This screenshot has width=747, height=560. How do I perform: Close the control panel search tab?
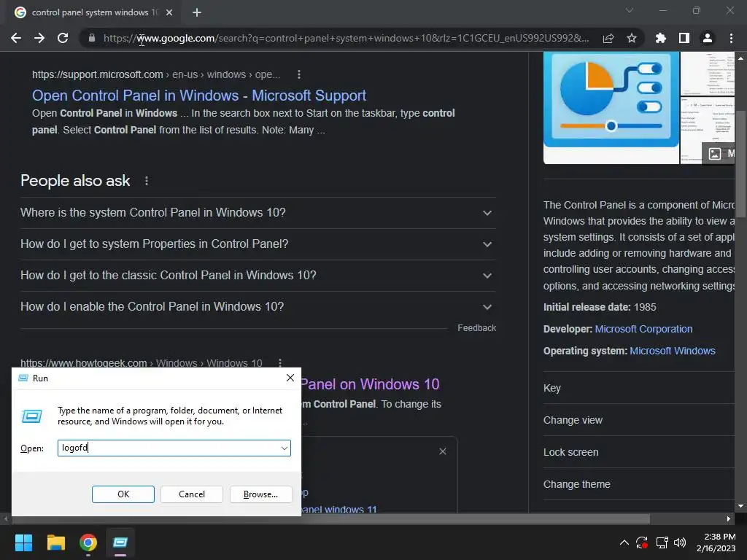pyautogui.click(x=169, y=12)
